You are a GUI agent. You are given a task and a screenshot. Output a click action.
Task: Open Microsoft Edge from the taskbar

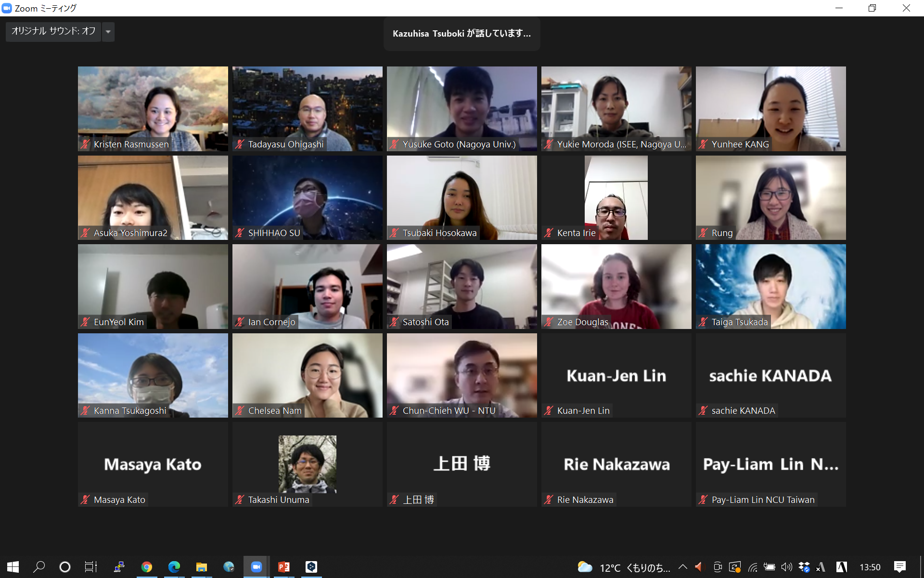174,567
